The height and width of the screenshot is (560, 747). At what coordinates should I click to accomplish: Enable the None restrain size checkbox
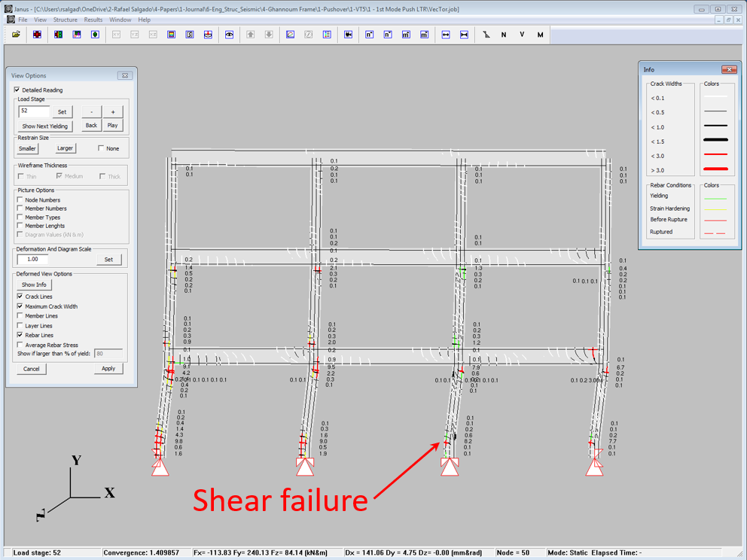point(101,148)
